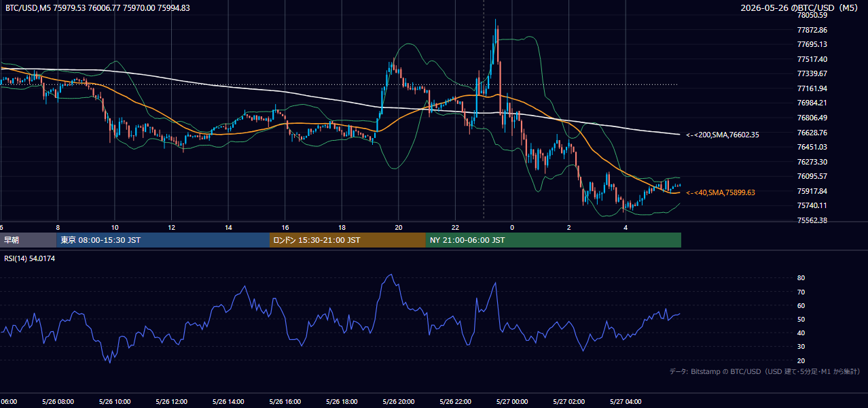Image resolution: width=868 pixels, height=408 pixels.
Task: Click the RSI(14) 54.0174 indicator label
Action: pos(29,258)
